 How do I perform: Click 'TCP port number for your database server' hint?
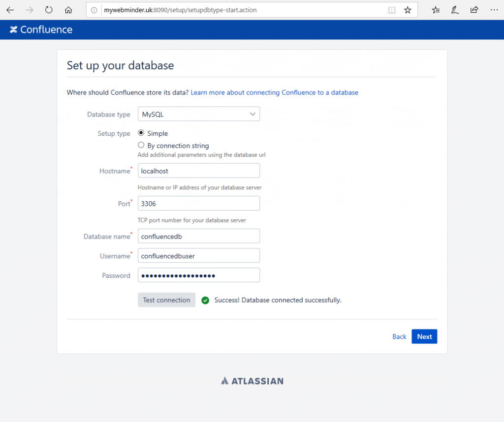tap(192, 220)
